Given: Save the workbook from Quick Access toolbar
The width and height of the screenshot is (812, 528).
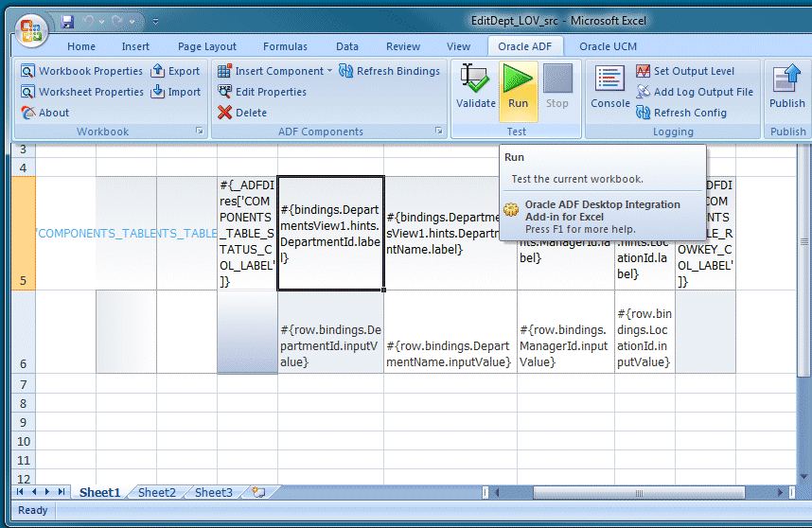Looking at the screenshot, I should pos(67,22).
